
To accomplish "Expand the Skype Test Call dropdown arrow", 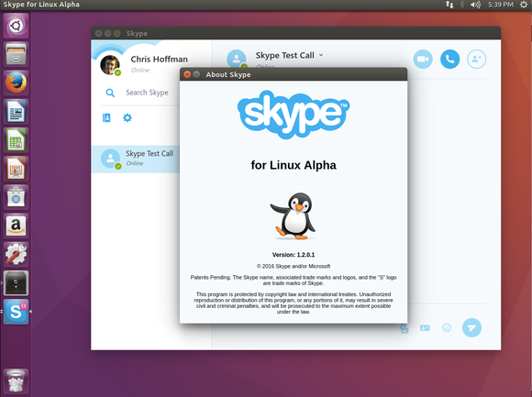I will click(x=321, y=55).
